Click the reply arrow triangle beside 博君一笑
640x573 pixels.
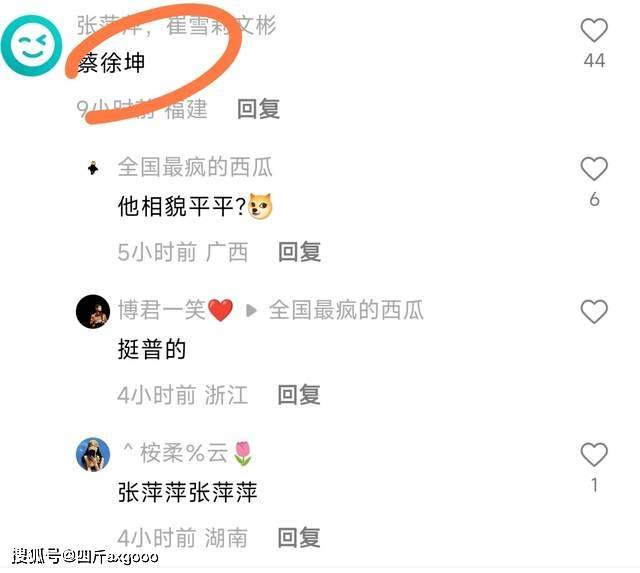tap(251, 311)
